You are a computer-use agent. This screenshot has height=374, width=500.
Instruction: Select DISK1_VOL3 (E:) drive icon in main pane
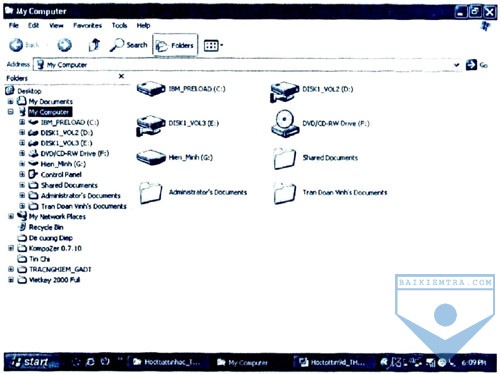[151, 125]
